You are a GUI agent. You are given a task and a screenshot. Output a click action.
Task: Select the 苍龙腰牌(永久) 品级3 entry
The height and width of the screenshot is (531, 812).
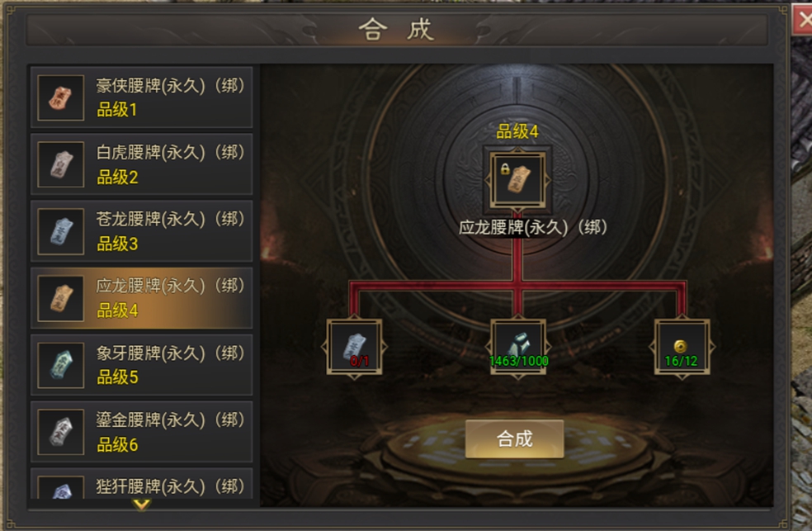point(141,231)
